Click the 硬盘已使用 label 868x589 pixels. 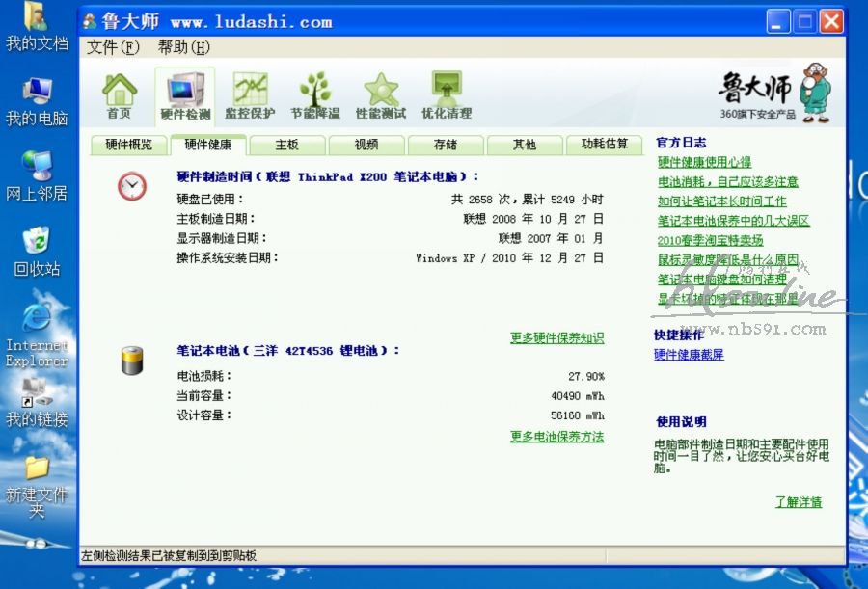(210, 200)
